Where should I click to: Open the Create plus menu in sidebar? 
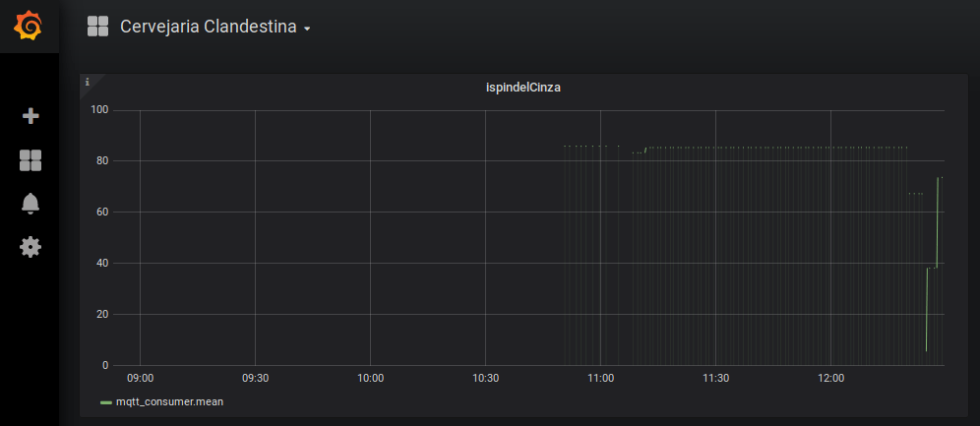click(x=31, y=116)
